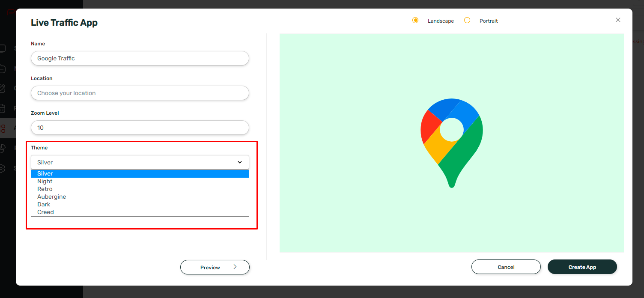Select Aubergine in the Theme list
This screenshot has height=298, width=644.
point(140,197)
